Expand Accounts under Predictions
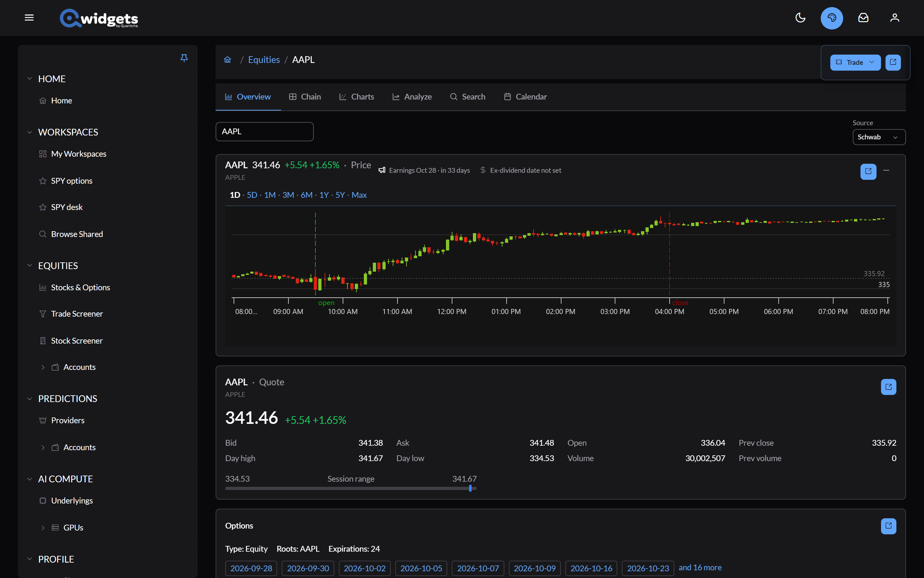The width and height of the screenshot is (924, 578). [43, 448]
